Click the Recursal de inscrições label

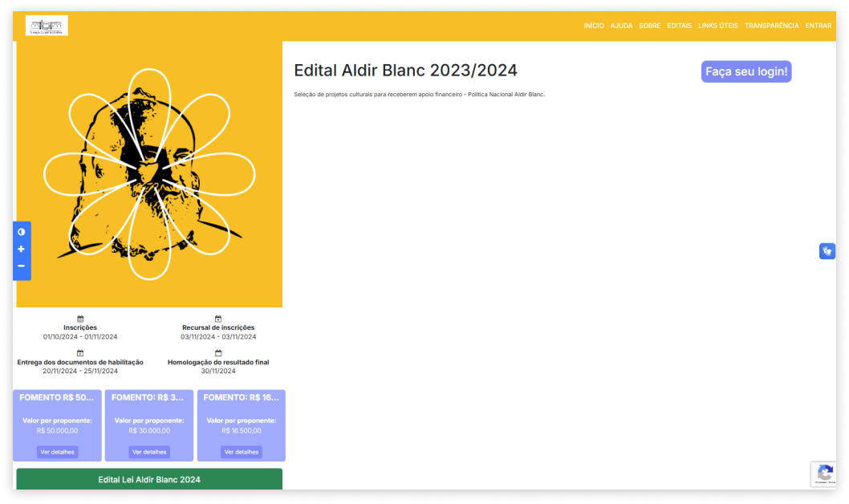(218, 327)
